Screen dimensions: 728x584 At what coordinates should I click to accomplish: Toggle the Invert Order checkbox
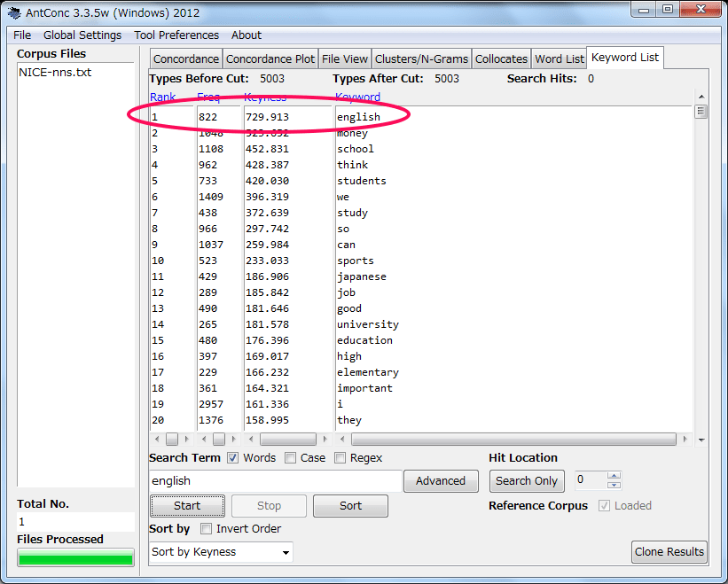click(x=205, y=528)
